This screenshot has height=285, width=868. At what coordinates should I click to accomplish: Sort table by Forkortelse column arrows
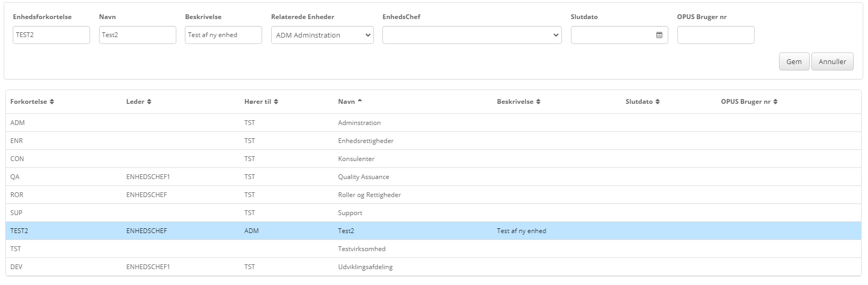coord(52,102)
